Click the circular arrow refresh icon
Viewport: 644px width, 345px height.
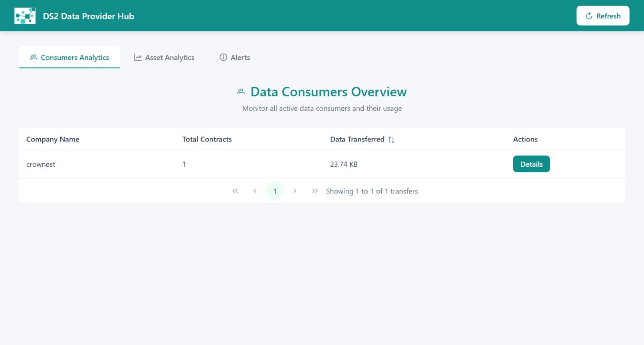[589, 16]
